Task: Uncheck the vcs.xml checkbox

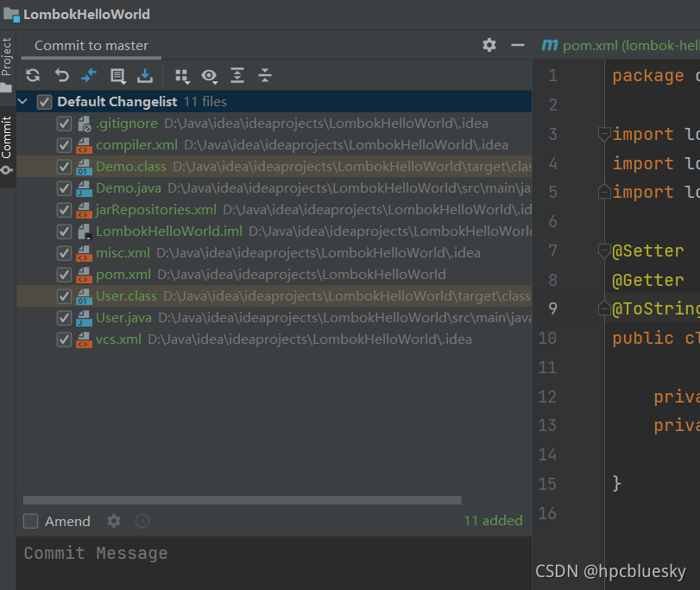Action: [x=64, y=339]
